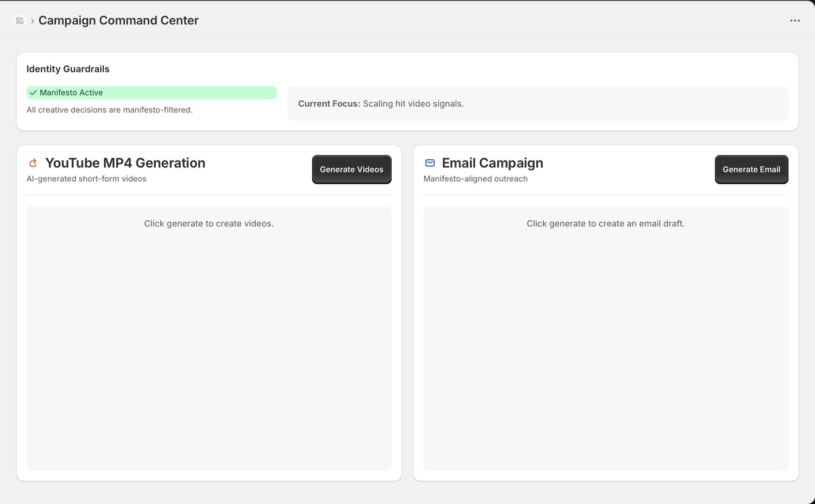This screenshot has width=815, height=504.
Task: Open the three-dot more options menu
Action: pos(795,21)
